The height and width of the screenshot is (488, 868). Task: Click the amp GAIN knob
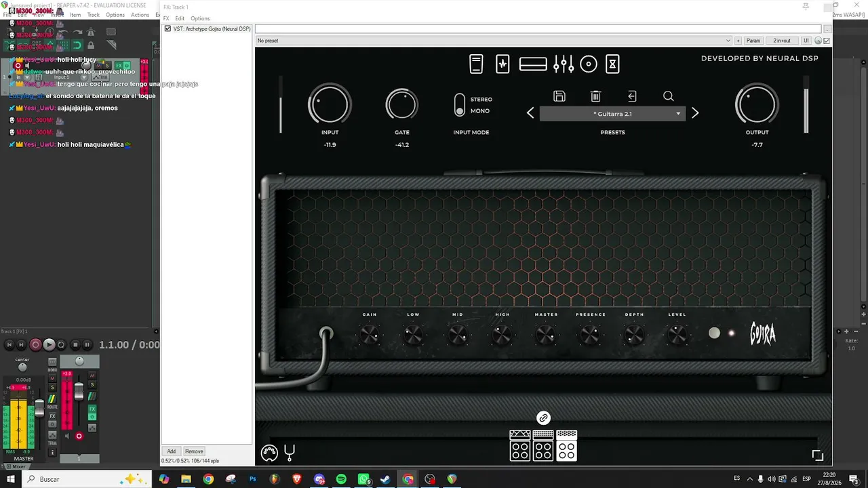point(370,334)
